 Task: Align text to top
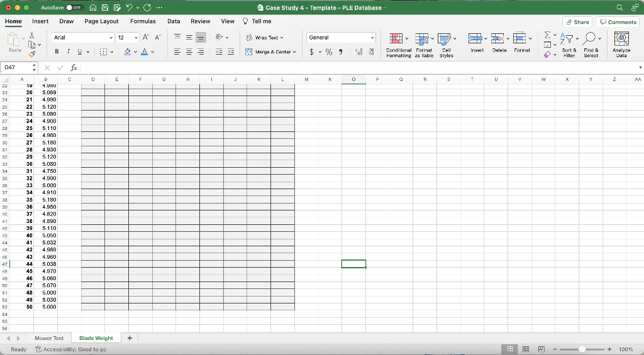[177, 37]
